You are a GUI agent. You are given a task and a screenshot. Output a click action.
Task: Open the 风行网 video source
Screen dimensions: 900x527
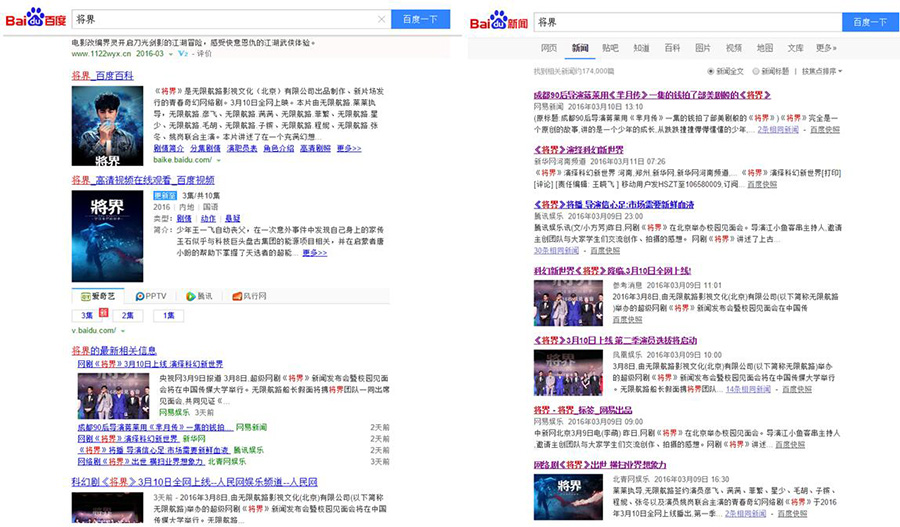point(250,296)
